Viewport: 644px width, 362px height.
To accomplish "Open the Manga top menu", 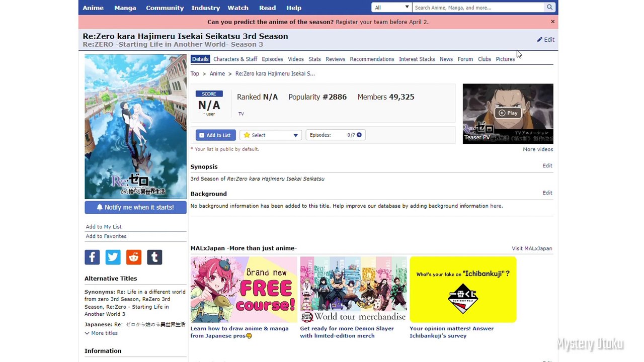I will point(125,8).
